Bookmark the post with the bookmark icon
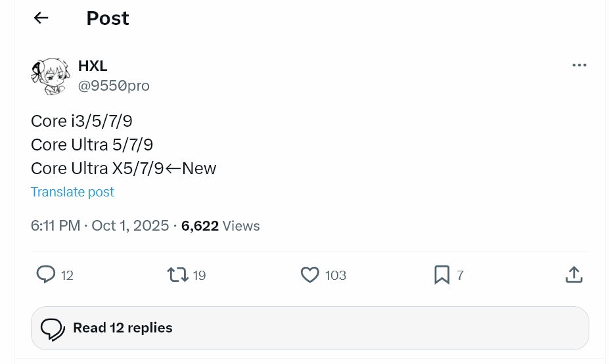 (x=441, y=275)
